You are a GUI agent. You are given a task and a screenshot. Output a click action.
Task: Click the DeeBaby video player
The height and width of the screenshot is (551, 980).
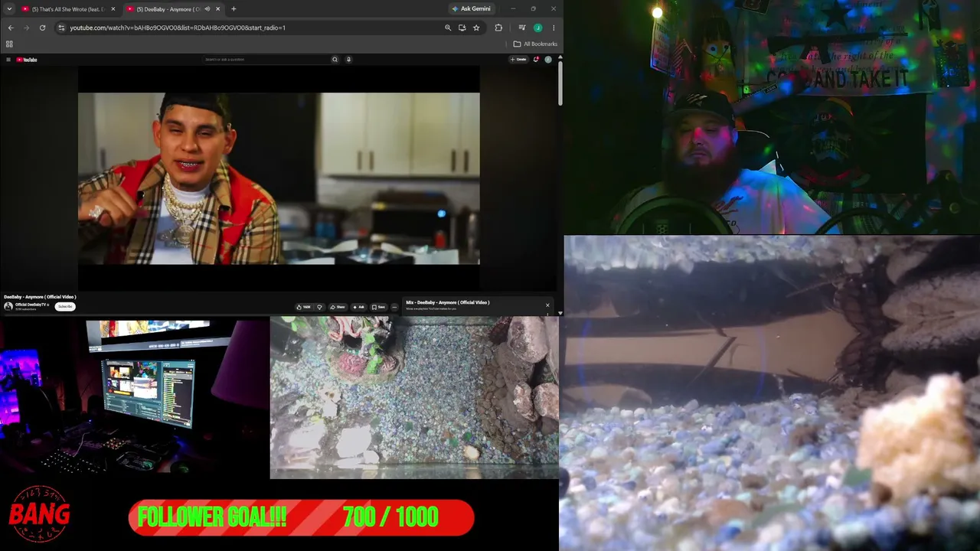pyautogui.click(x=279, y=178)
